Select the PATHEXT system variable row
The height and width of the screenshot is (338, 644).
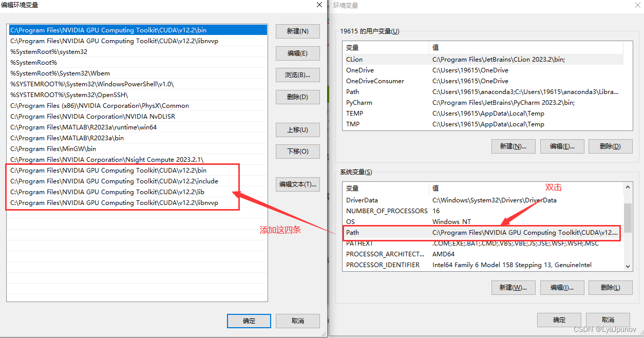[x=483, y=243]
